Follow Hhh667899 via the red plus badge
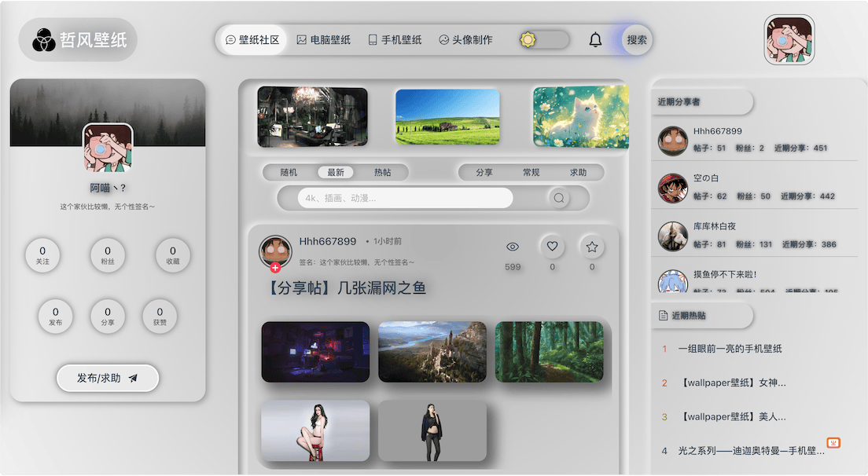868x476 pixels. tap(274, 266)
